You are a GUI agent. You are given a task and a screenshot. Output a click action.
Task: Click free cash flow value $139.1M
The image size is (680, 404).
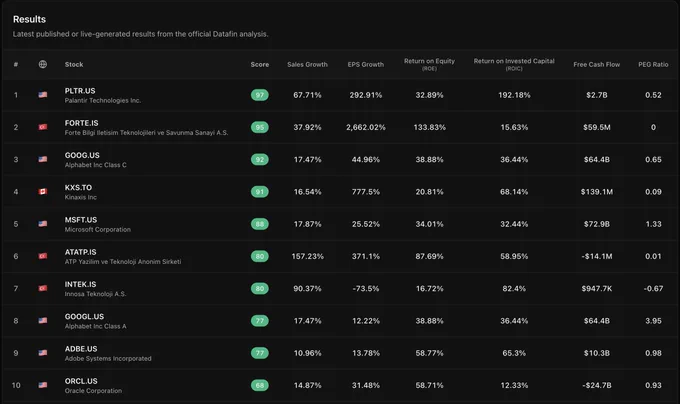click(597, 192)
